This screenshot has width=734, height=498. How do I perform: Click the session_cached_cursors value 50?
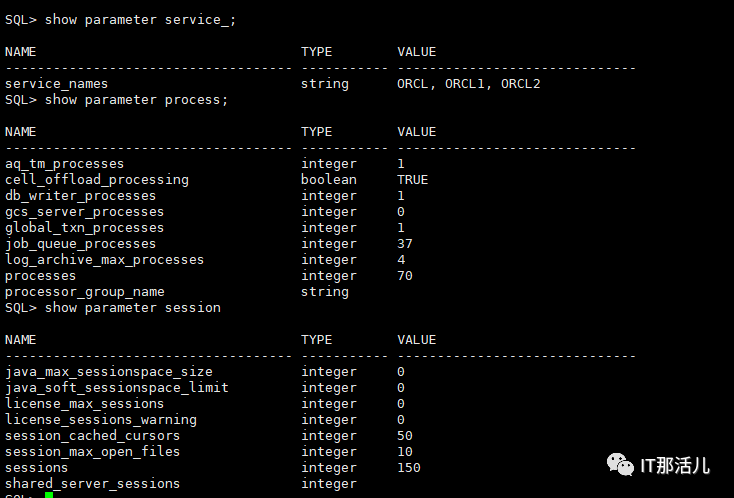pos(405,436)
